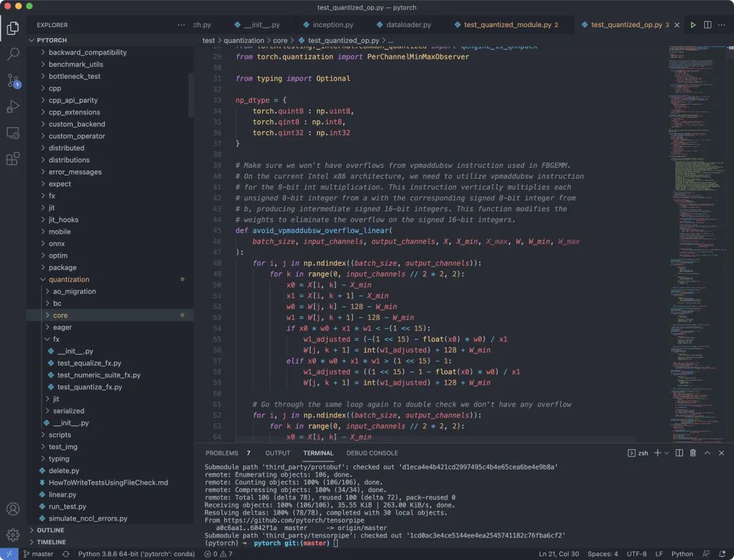Image resolution: width=734 pixels, height=560 pixels.
Task: Click Ln 21, Col 30 indicator
Action: pyautogui.click(x=559, y=554)
